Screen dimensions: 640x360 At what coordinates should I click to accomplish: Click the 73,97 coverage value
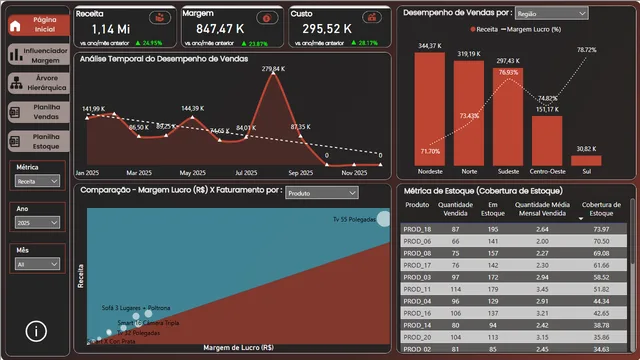pyautogui.click(x=601, y=229)
